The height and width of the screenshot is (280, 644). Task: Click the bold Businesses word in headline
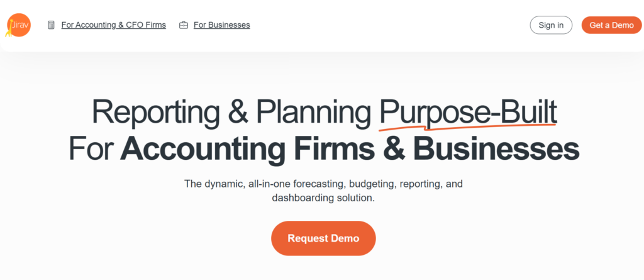click(x=496, y=150)
